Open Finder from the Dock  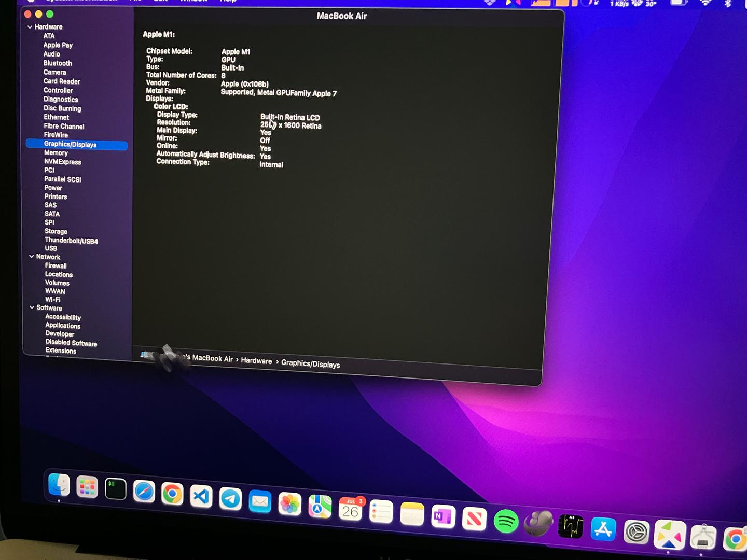[59, 485]
